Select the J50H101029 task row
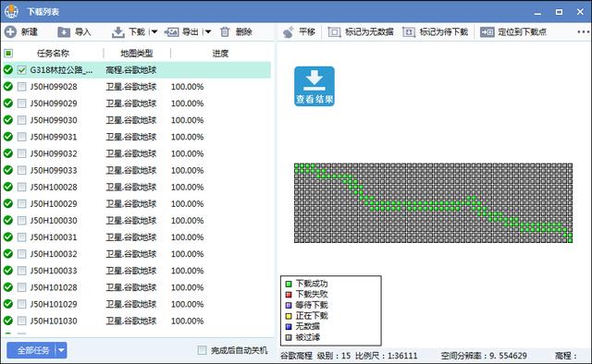Viewport: 592px width, 364px height. coord(137,304)
